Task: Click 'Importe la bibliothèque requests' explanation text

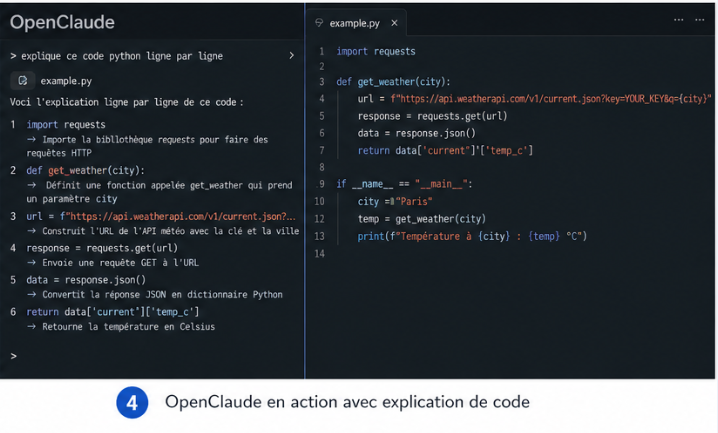Action: click(x=147, y=146)
